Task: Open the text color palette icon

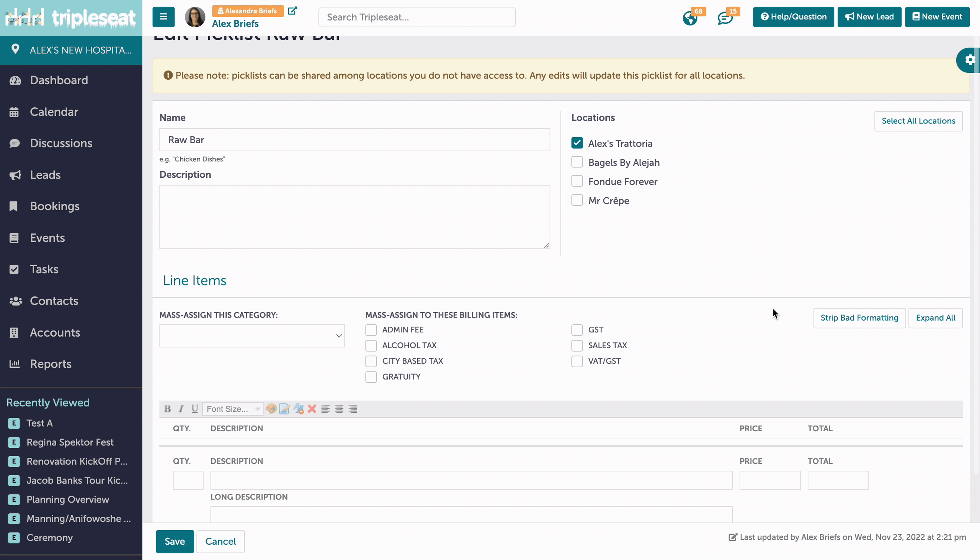Action: click(271, 409)
